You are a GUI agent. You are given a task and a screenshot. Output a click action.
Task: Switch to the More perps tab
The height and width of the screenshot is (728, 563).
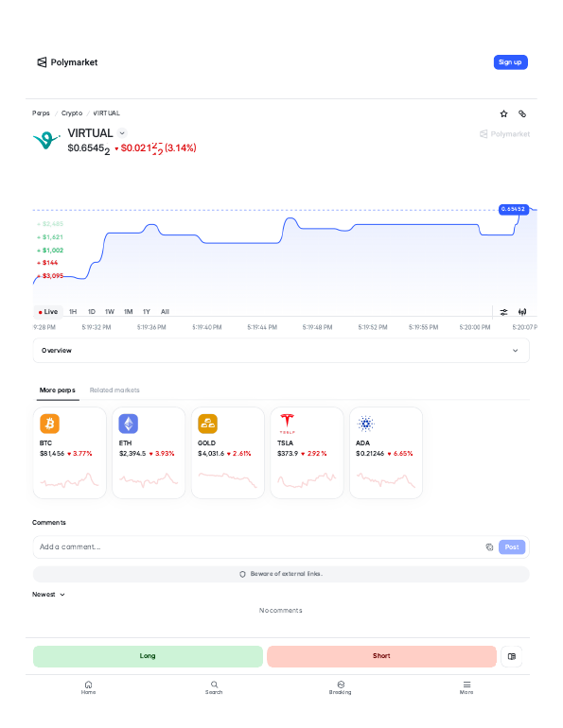[57, 390]
